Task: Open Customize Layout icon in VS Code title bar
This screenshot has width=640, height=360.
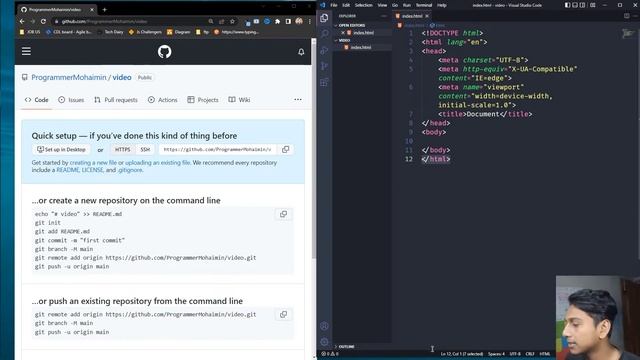Action: coord(593,5)
